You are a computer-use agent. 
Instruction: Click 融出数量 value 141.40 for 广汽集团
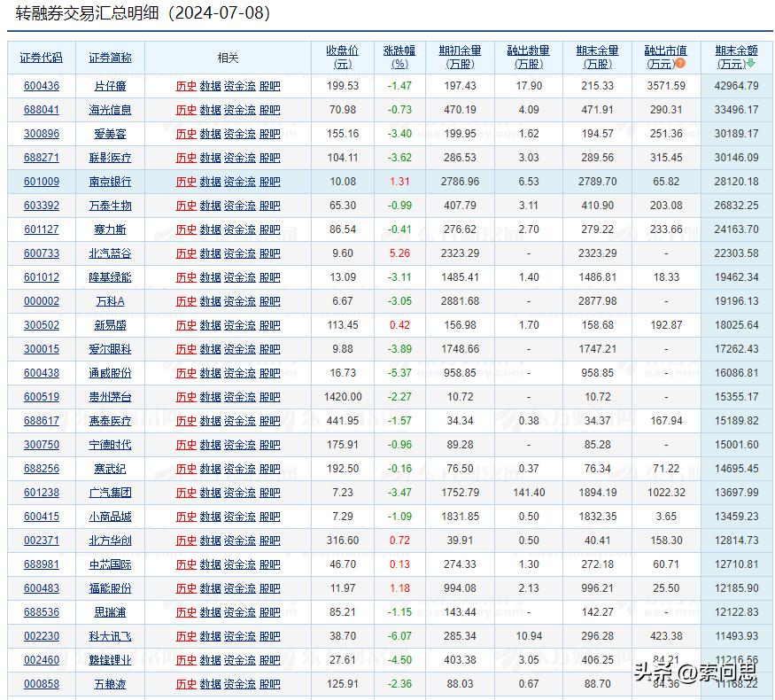[529, 493]
